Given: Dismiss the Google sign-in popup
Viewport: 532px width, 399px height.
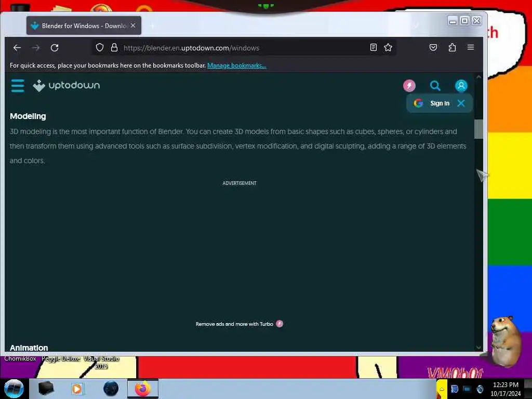Looking at the screenshot, I should coord(461,103).
